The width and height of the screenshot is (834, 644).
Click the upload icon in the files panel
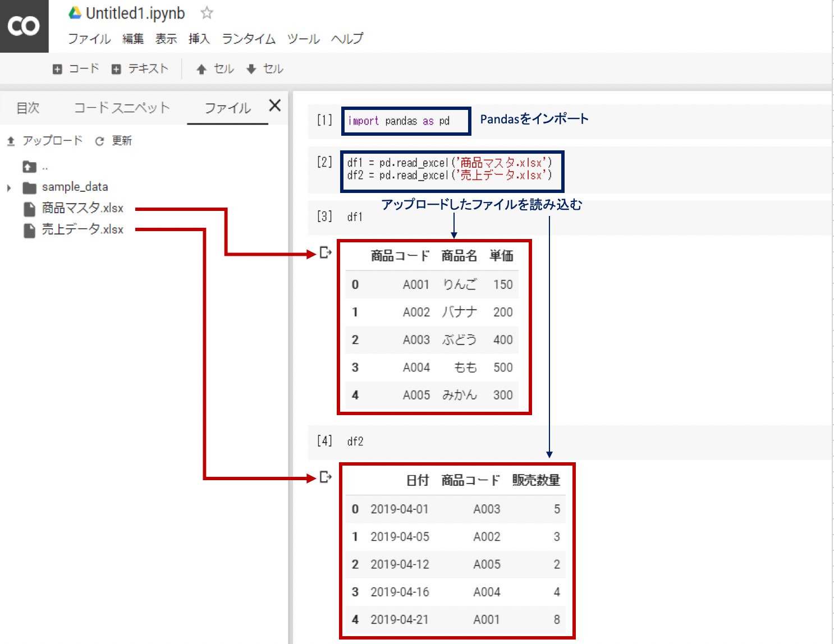coord(10,141)
